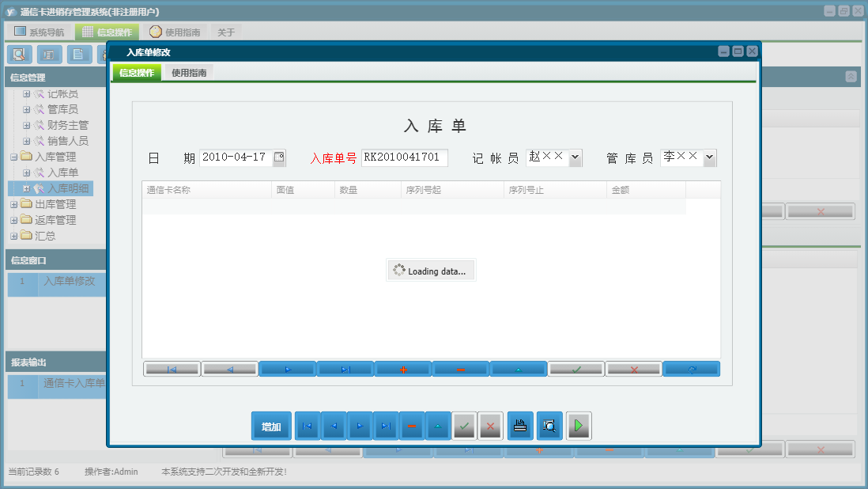Click the 数量 column header
Image resolution: width=868 pixels, height=489 pixels.
pos(368,190)
